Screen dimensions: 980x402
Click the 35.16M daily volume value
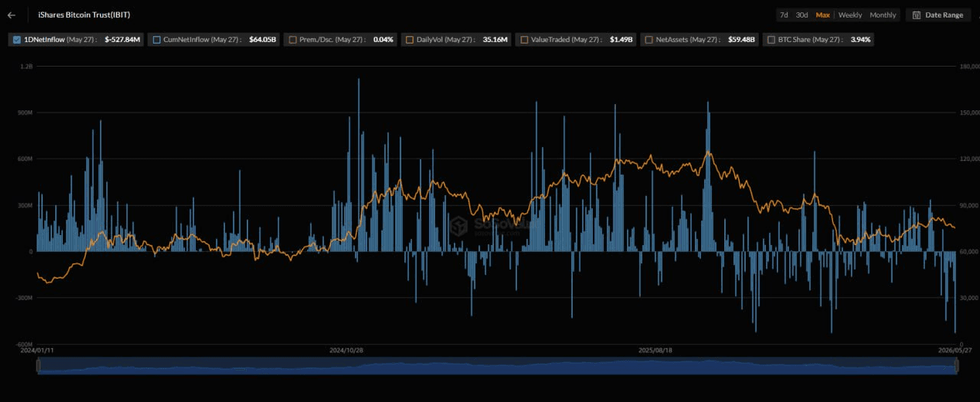pos(495,39)
